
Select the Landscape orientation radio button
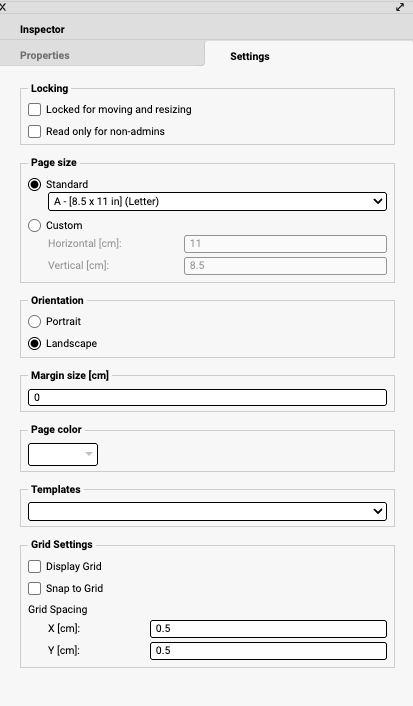tap(35, 344)
